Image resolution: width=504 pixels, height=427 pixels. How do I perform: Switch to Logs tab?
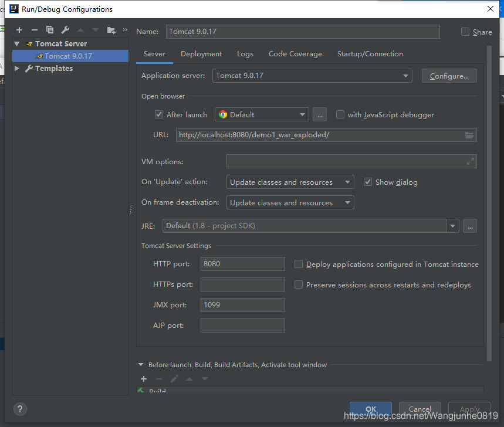245,54
